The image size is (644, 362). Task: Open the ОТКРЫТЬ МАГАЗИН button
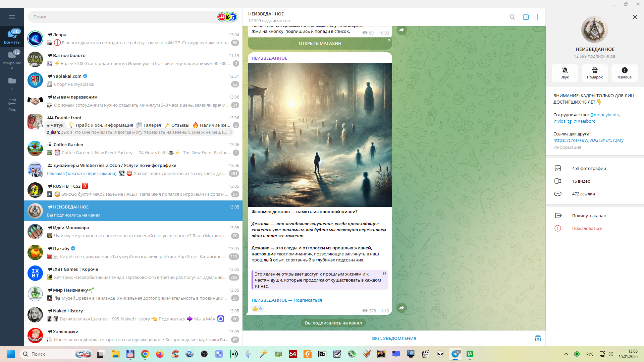(x=320, y=43)
